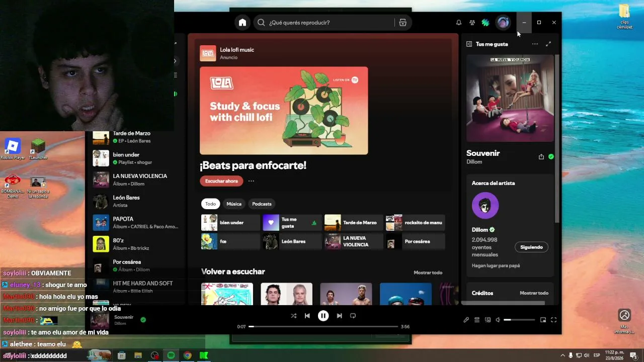This screenshot has width=644, height=362.
Task: Toggle repeat mode
Action: pos(353,316)
